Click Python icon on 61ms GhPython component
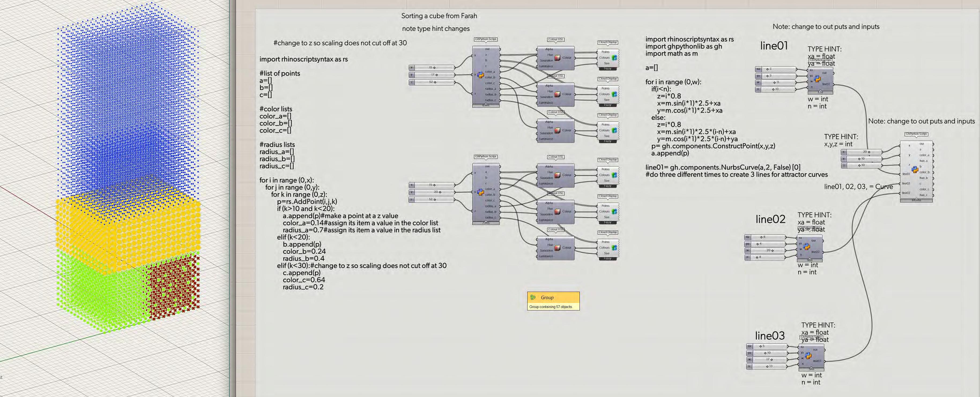 pos(481,75)
